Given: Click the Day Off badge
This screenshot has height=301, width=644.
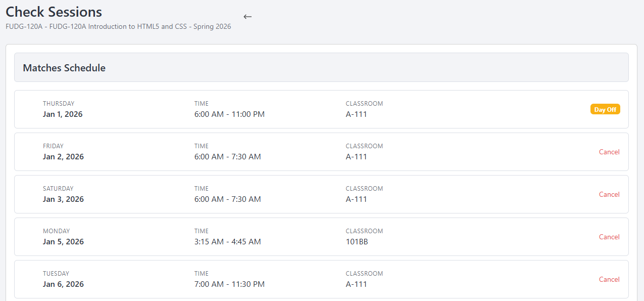Looking at the screenshot, I should 605,109.
